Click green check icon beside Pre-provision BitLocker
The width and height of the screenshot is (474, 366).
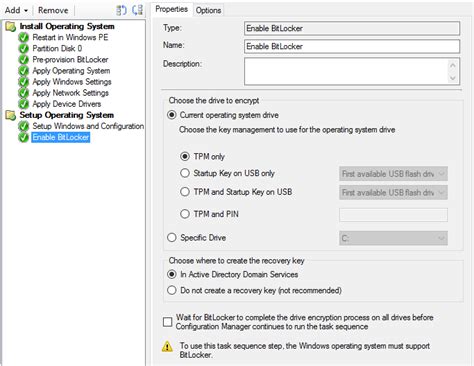tap(24, 60)
